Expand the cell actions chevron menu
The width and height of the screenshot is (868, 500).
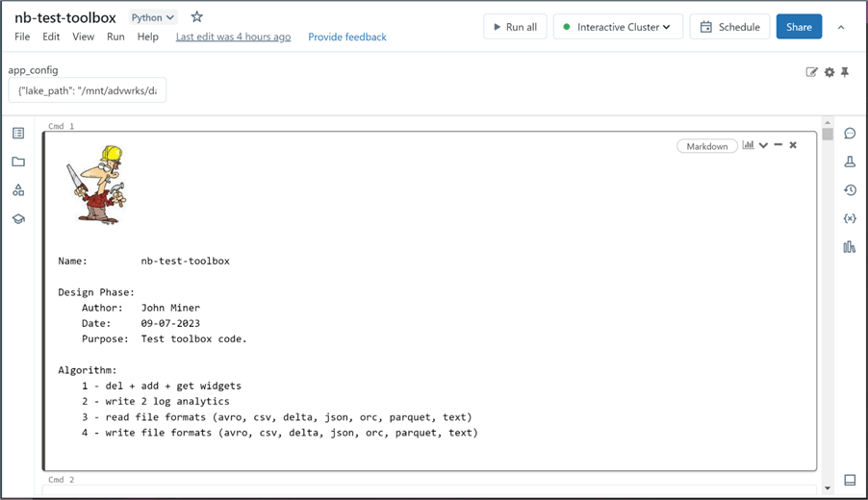pos(763,145)
